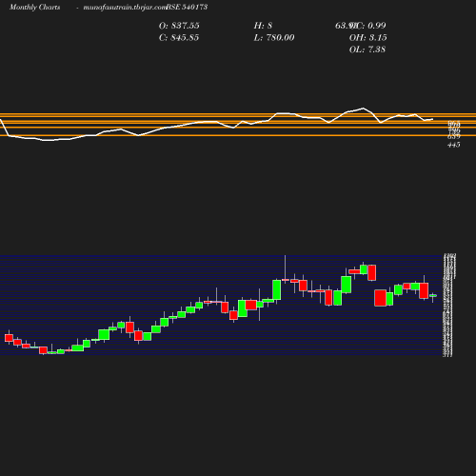Click the 'H: 8' high value
Screen dimensions: 476x476
263,26
